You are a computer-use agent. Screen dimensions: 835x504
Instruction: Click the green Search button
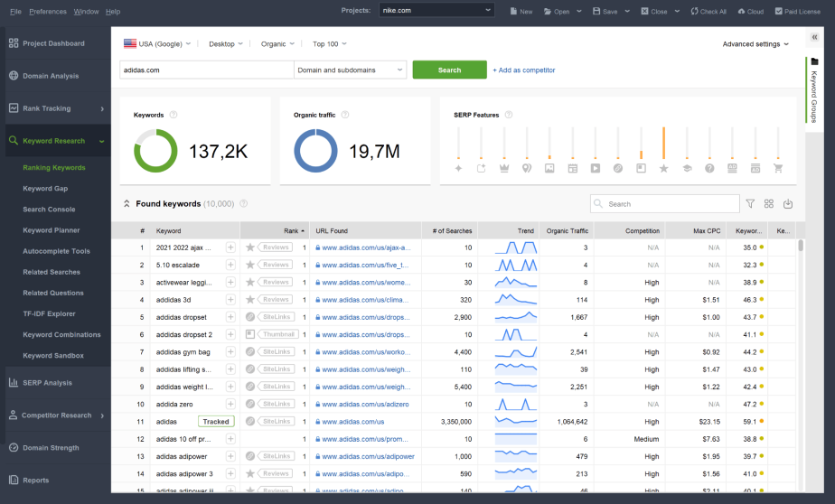[449, 70]
